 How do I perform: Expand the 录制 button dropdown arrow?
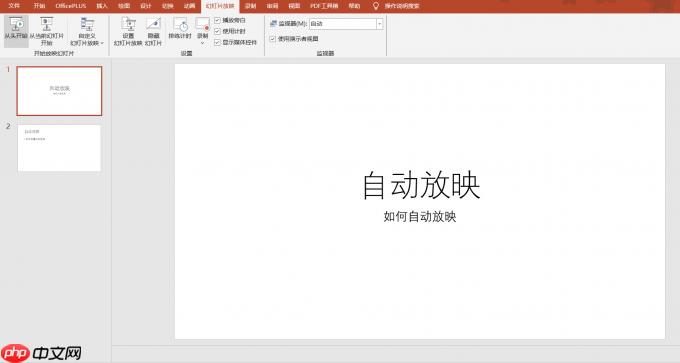[x=203, y=43]
